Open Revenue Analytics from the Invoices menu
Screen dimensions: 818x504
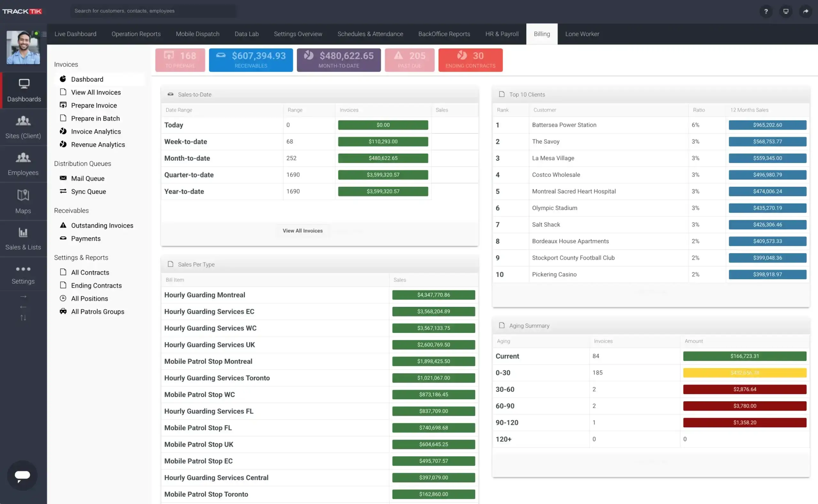(98, 144)
